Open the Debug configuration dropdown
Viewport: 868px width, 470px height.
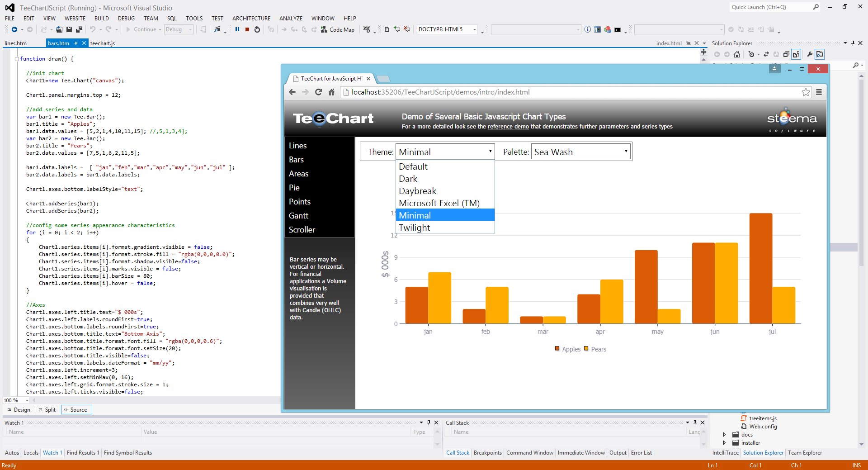pos(179,29)
